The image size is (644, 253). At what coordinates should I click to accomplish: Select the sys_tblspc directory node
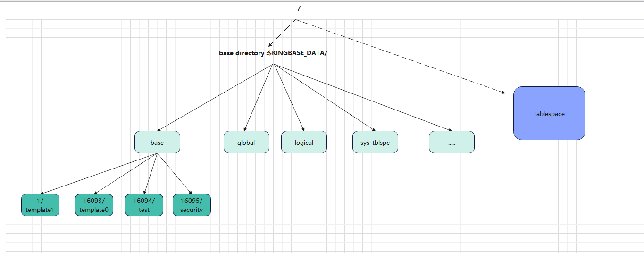(376, 142)
